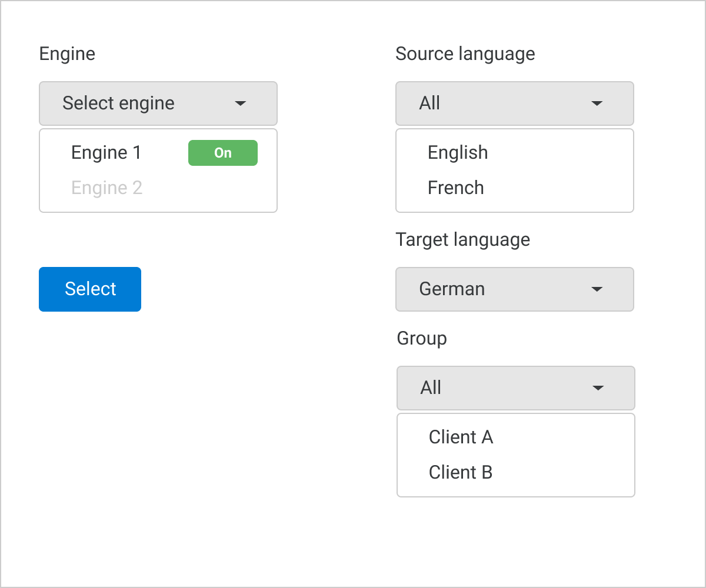Select French from the language list

456,188
